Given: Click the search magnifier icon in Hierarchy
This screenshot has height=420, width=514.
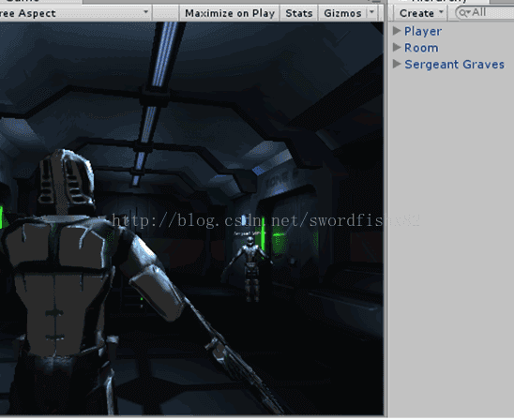Looking at the screenshot, I should [x=464, y=13].
